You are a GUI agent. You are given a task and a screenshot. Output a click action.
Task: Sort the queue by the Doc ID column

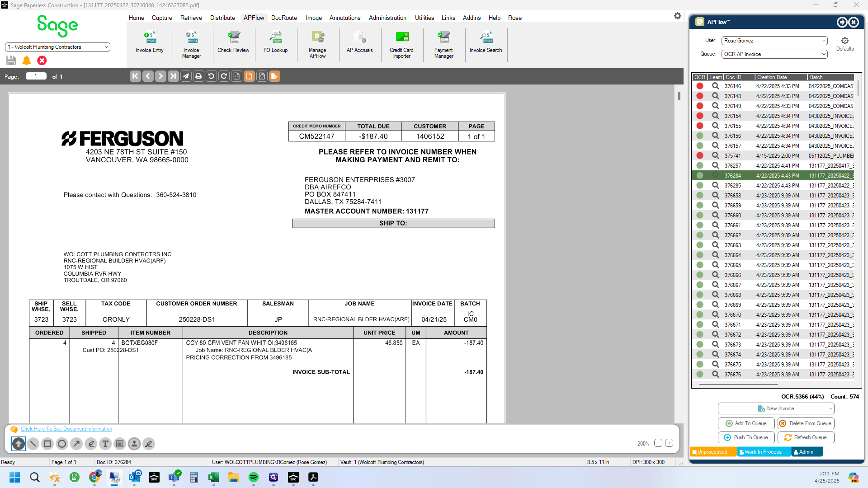pyautogui.click(x=739, y=77)
